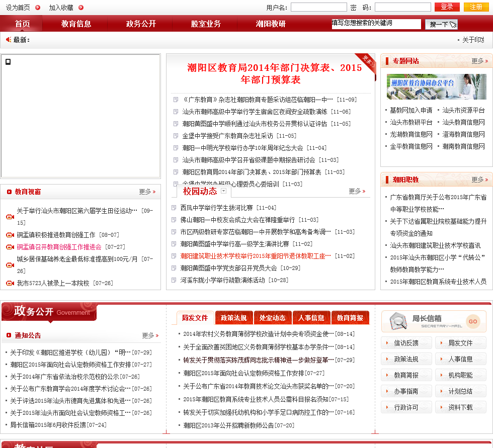The image size is (493, 448).
Task: Click the video icon beside 铜盂镇召开教育创强工作推进会
Action: (x=10, y=247)
